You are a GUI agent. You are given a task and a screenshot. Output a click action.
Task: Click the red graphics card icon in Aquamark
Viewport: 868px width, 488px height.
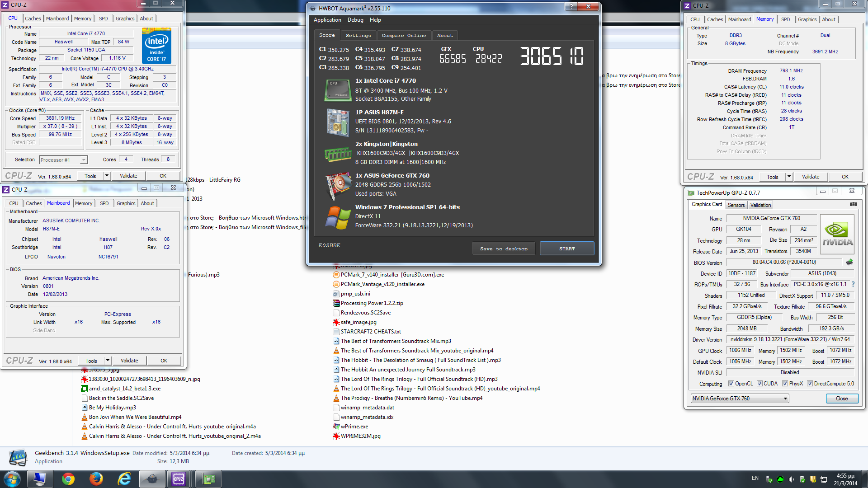pyautogui.click(x=338, y=186)
